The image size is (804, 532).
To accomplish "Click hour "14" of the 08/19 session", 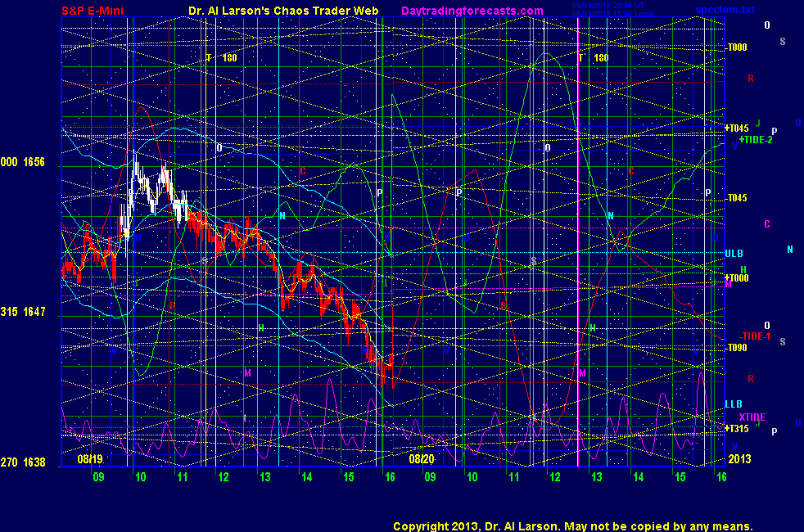I will pos(307,477).
